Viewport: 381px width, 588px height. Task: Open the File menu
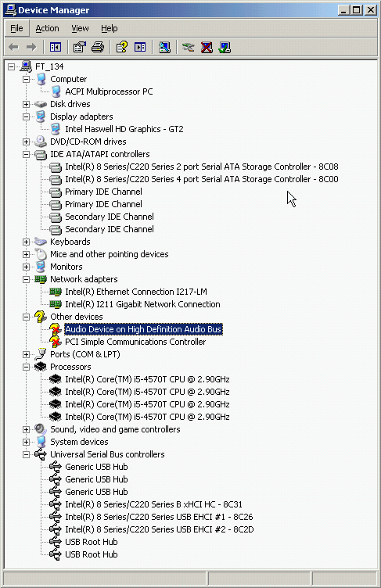[16, 28]
